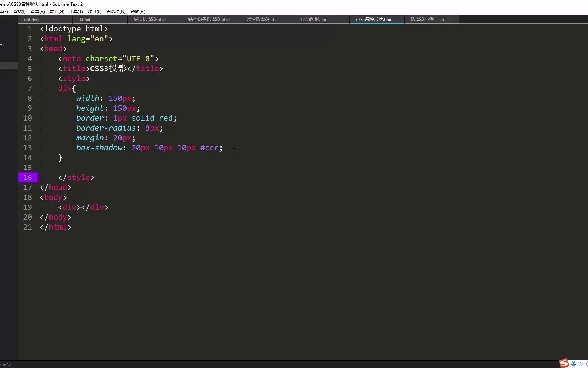Click the border-radius property name
This screenshot has width=588, height=368.
coord(106,128)
